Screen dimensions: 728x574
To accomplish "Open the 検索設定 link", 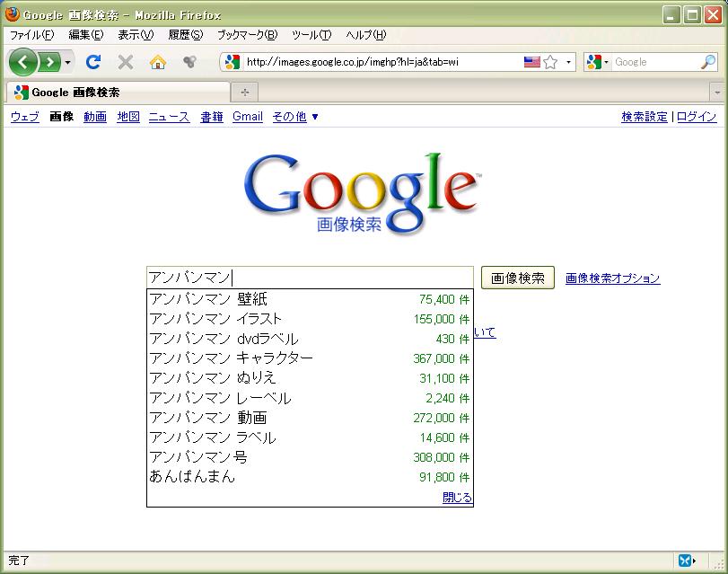I will pyautogui.click(x=645, y=117).
